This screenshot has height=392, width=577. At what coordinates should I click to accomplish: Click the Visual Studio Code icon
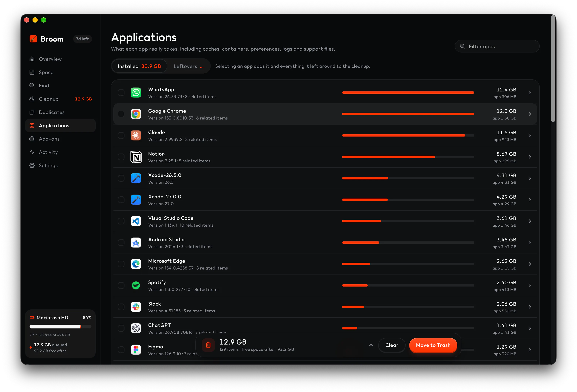pos(136,221)
